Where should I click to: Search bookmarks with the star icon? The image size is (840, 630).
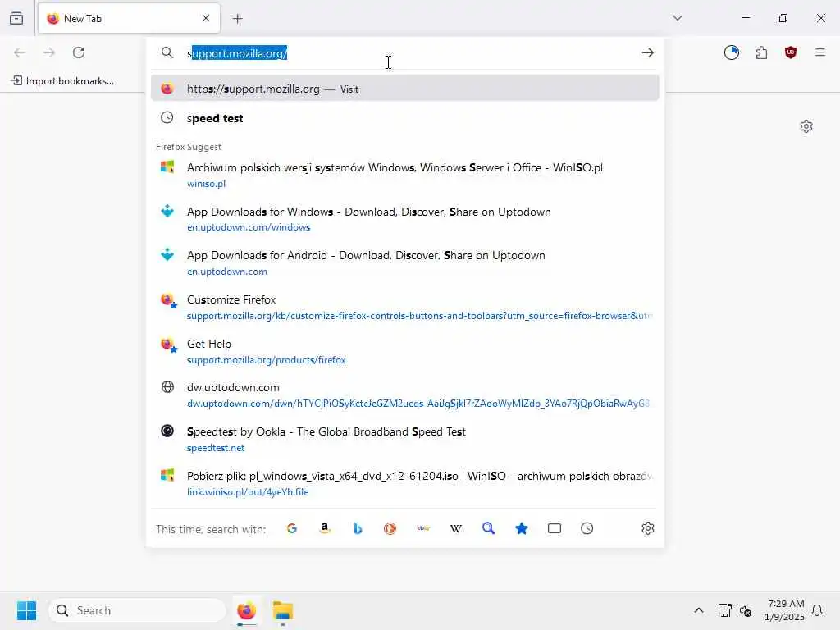[x=521, y=528]
